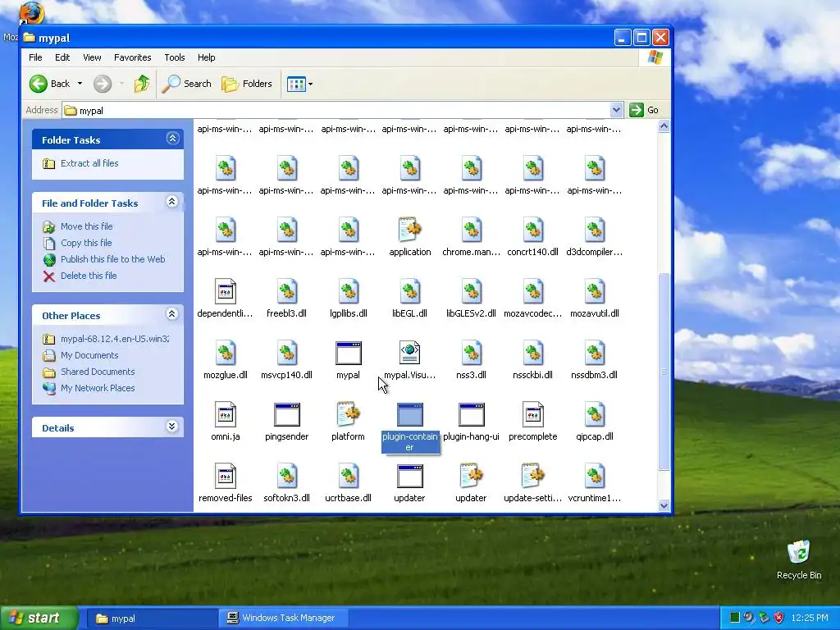Select softokn3.dll file icon
The height and width of the screenshot is (630, 840).
tap(286, 477)
